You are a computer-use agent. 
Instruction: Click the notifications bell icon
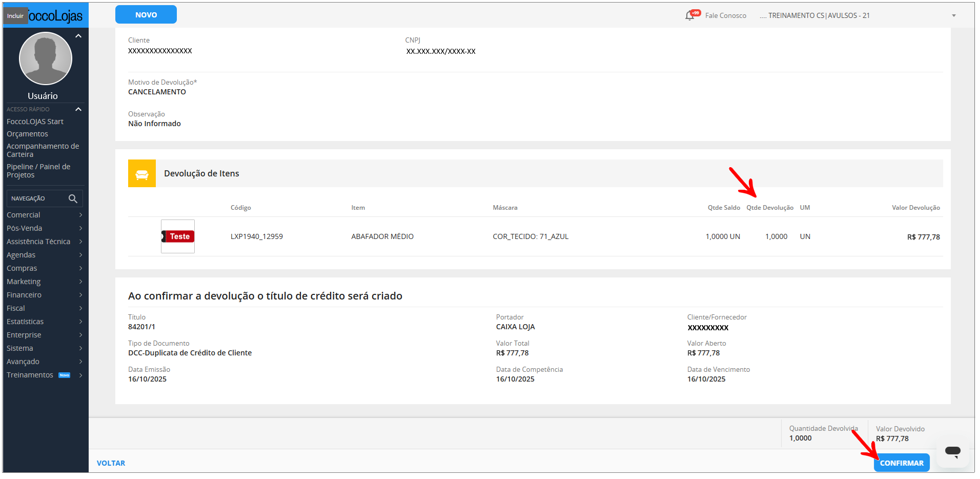(x=690, y=16)
